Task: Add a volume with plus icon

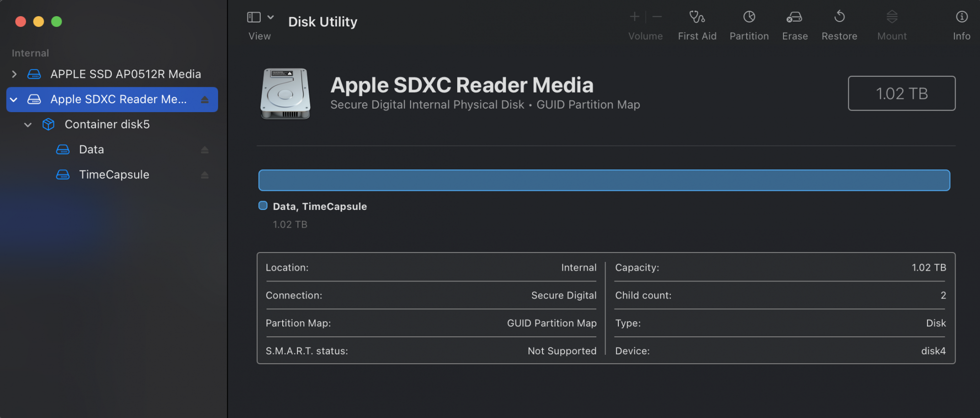Action: point(635,17)
